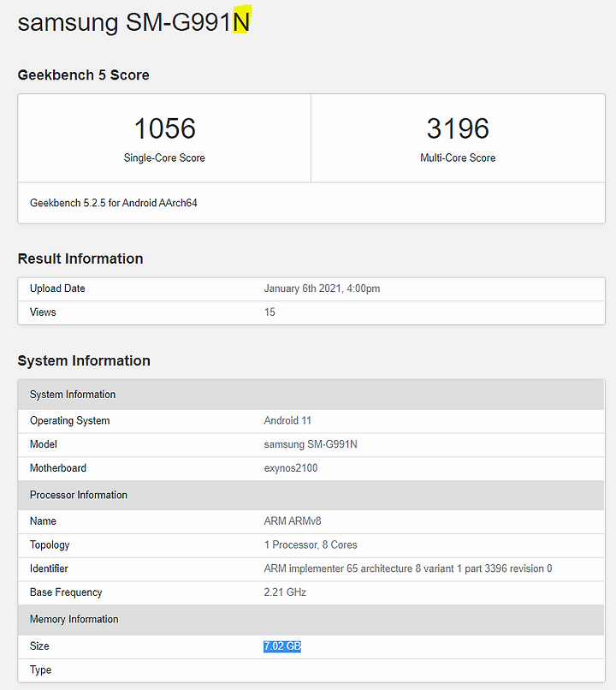Screen dimensions: 616x690
Task: Click the large System Information section heading
Action: pyautogui.click(x=84, y=360)
